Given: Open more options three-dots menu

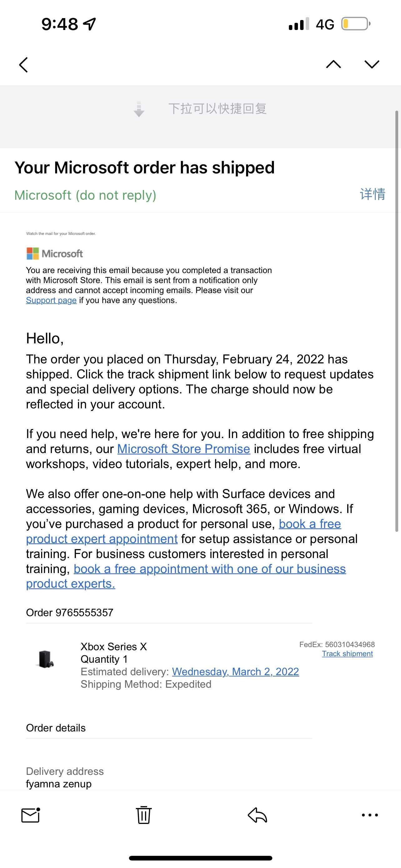Looking at the screenshot, I should click(x=370, y=816).
